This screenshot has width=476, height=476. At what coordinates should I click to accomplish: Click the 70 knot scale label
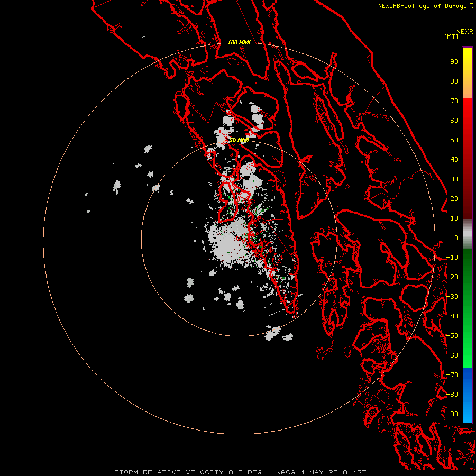[454, 101]
